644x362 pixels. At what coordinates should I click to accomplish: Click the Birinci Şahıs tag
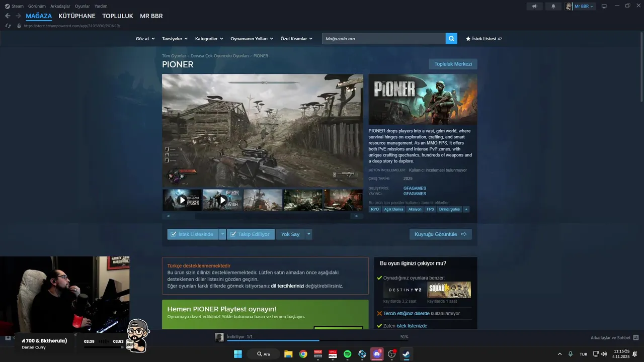click(x=449, y=209)
